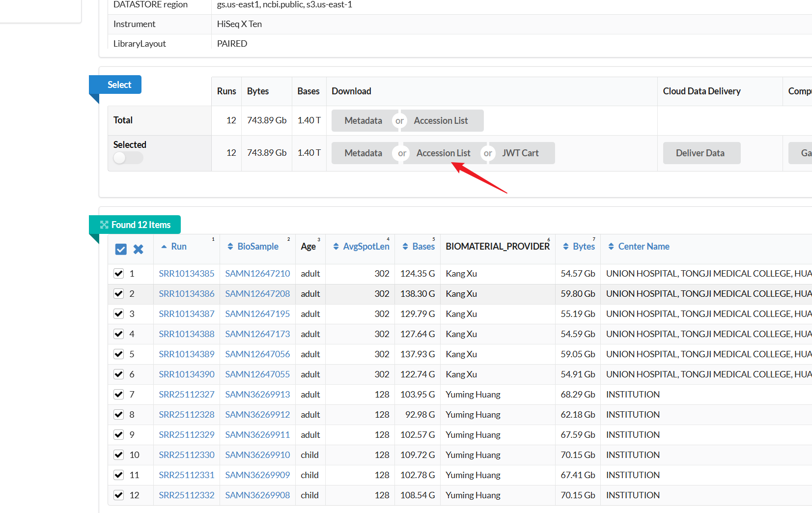This screenshot has height=513, width=812.
Task: Click the Found 12 Items tab
Action: coord(135,225)
